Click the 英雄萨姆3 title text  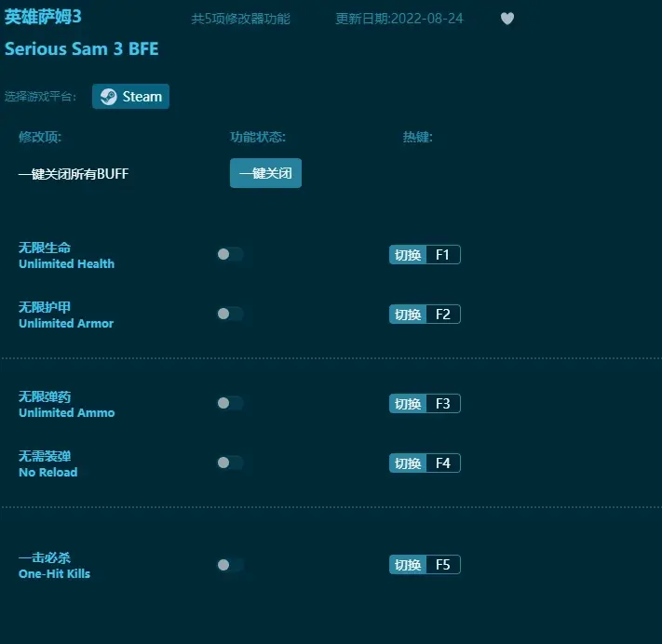(43, 17)
